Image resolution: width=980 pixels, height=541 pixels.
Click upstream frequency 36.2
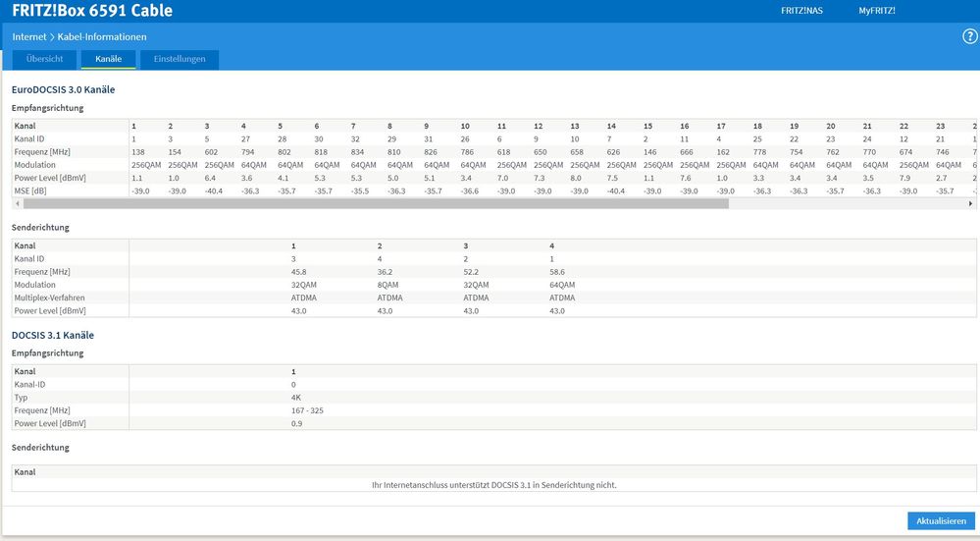click(385, 272)
